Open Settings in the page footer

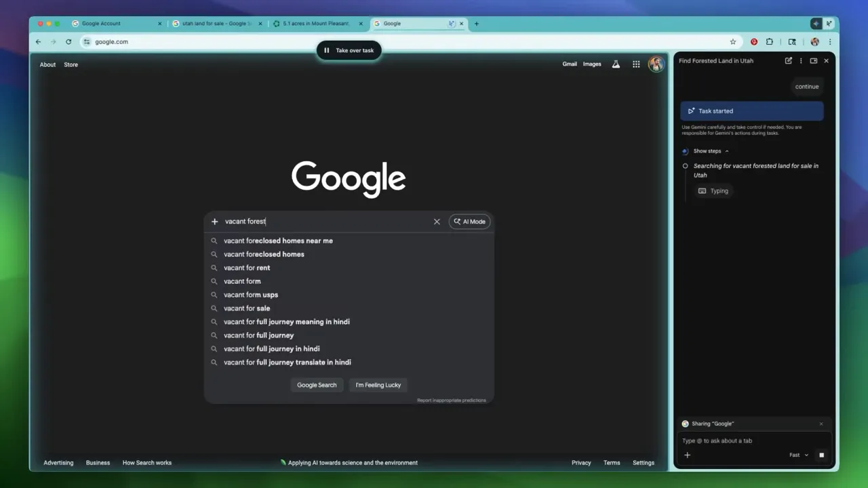tap(644, 463)
